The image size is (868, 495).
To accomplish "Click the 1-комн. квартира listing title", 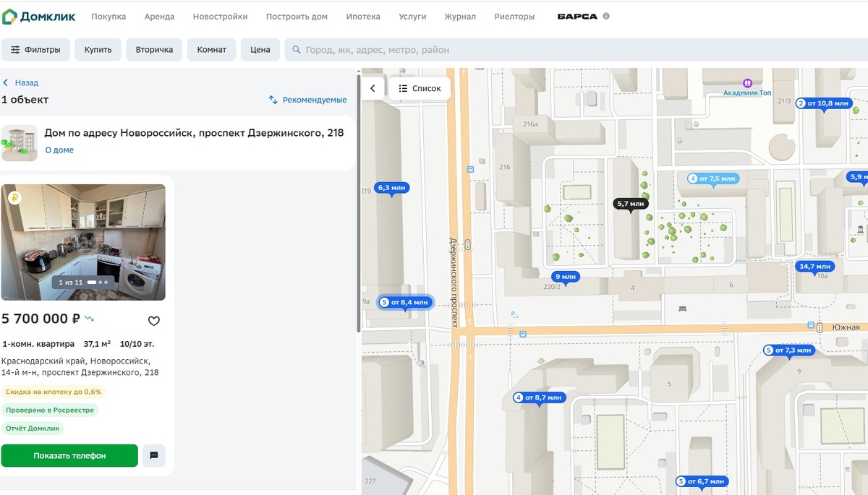I will [x=38, y=344].
